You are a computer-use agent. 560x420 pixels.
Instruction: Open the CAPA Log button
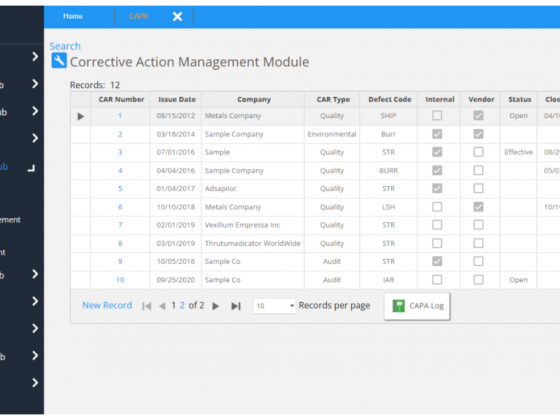[417, 306]
